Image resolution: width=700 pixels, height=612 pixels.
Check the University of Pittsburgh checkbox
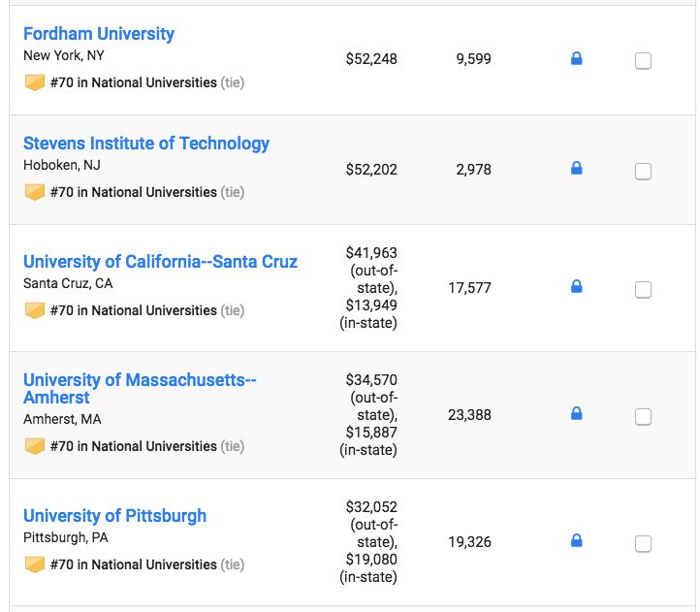point(643,544)
